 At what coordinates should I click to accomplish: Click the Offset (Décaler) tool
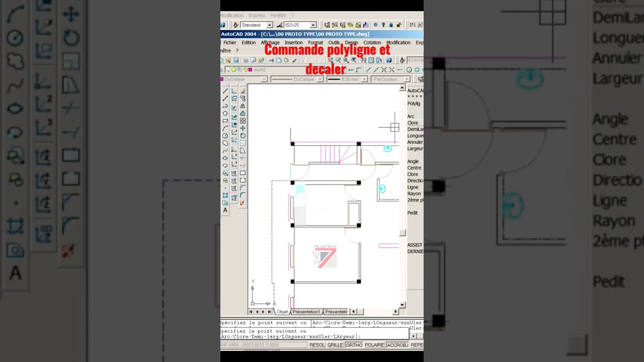tap(243, 113)
